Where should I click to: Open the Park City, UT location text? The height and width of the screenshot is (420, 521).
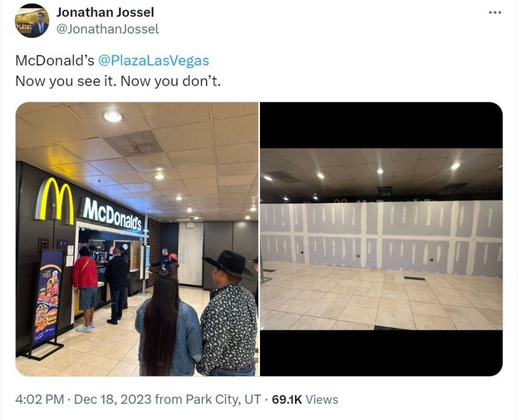pos(223,399)
